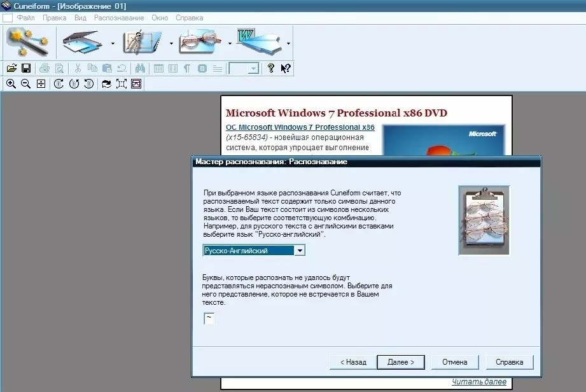Open the Файл menu
This screenshot has height=392, width=586.
(25, 18)
